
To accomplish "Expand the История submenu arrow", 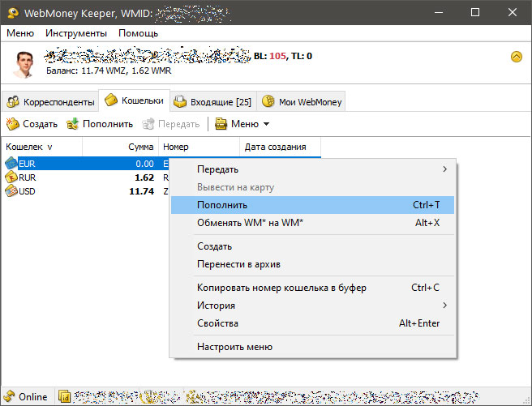I will point(444,306).
